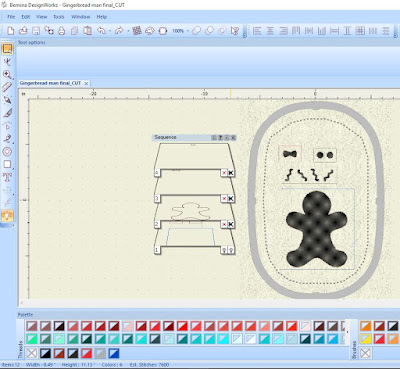
Task: Expand the main toolbar overflow arrow
Action: tap(244, 35)
